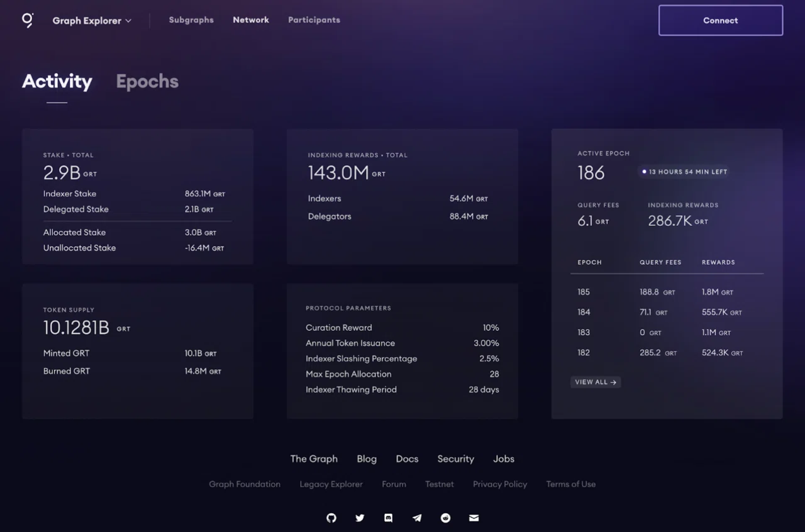This screenshot has height=532, width=805.
Task: Open the Legacy Explorer link
Action: (x=331, y=484)
